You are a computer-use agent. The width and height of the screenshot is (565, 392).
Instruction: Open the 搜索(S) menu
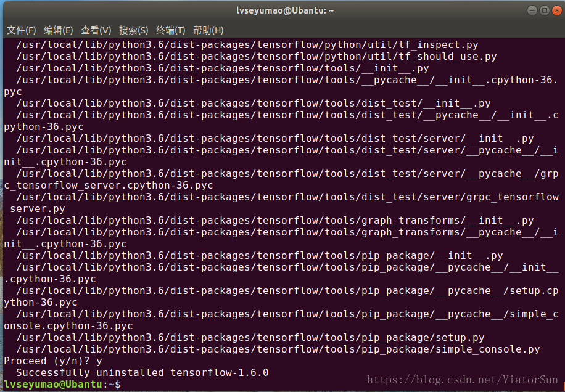(x=134, y=30)
